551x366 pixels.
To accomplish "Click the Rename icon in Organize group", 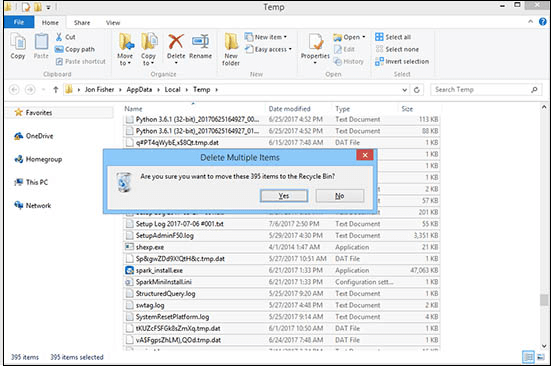I will pos(200,42).
